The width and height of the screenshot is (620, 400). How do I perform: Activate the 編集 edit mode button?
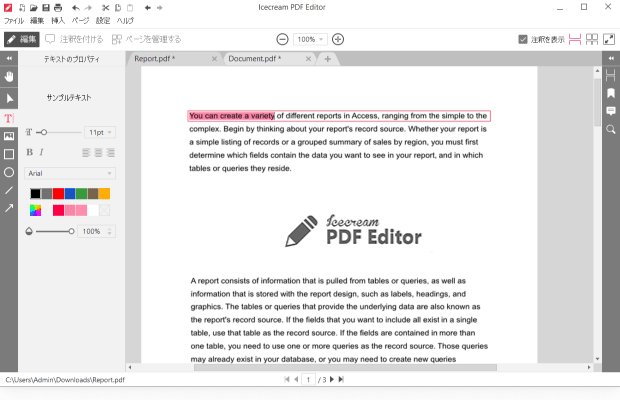22,39
